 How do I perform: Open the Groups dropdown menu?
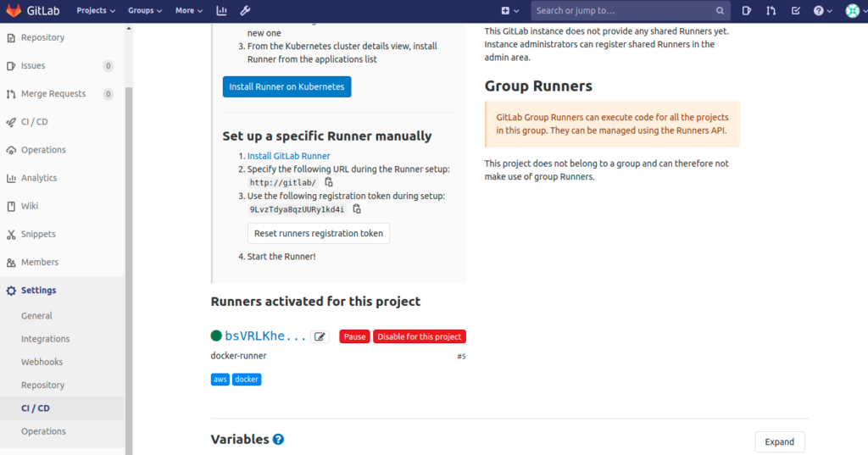click(x=145, y=10)
